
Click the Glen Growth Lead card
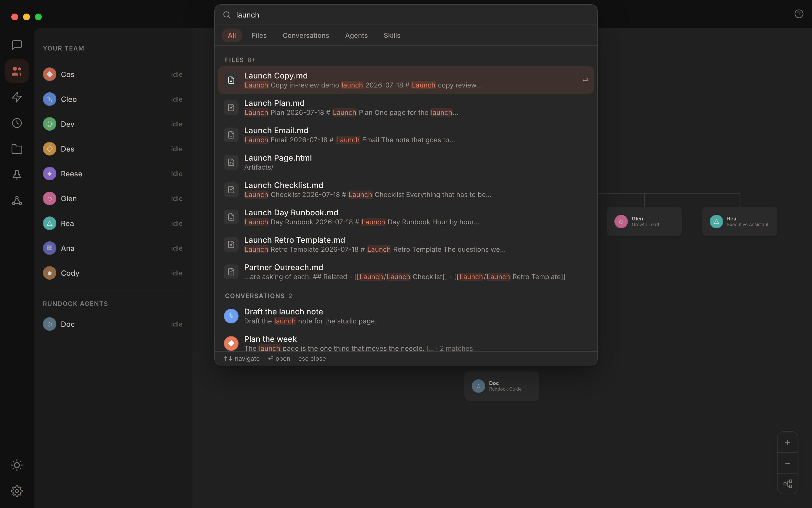coord(644,222)
